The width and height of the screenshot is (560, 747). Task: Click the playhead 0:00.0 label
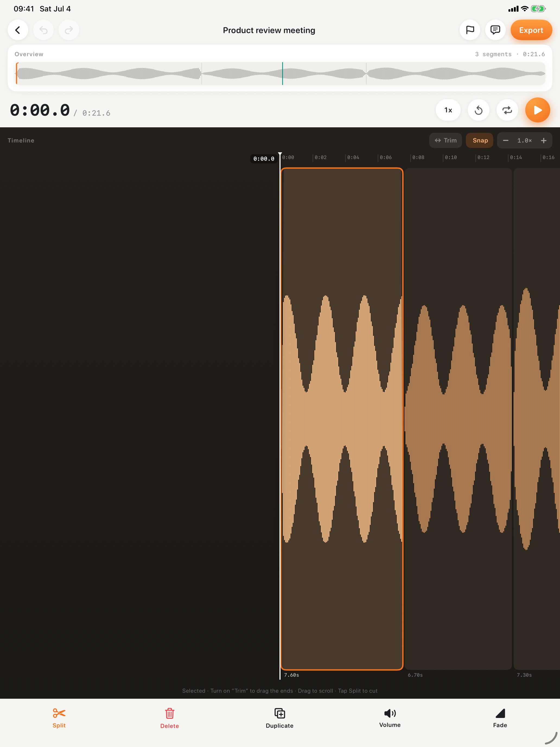[264, 159]
